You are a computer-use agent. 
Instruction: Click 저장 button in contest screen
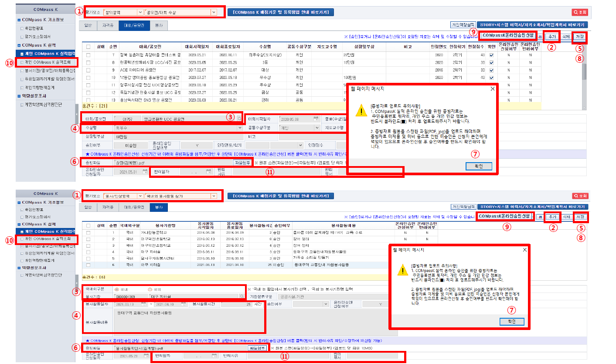(x=579, y=37)
